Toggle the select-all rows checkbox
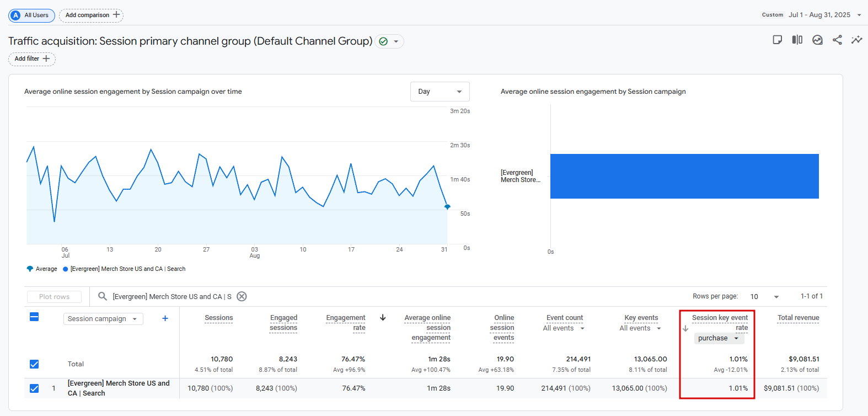 pyautogui.click(x=34, y=317)
